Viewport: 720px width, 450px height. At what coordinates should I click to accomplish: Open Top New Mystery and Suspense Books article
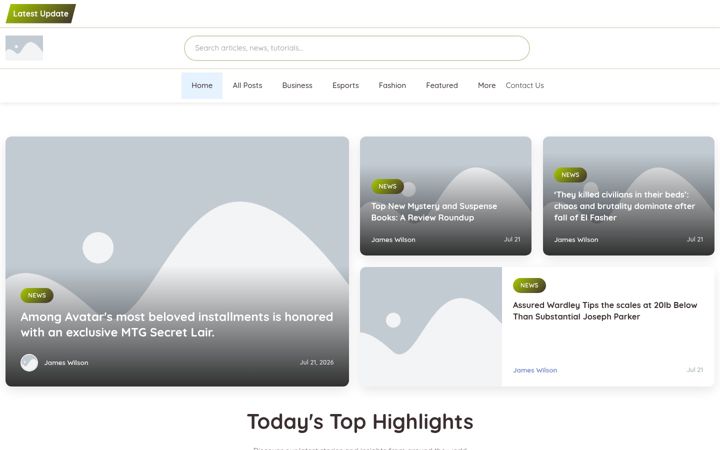(x=434, y=212)
